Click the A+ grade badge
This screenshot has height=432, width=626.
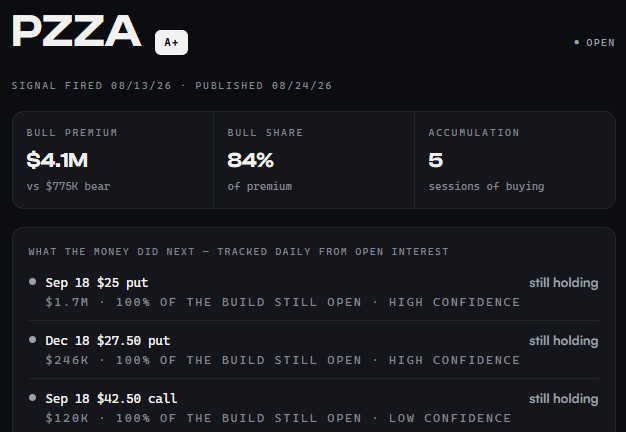(x=171, y=42)
